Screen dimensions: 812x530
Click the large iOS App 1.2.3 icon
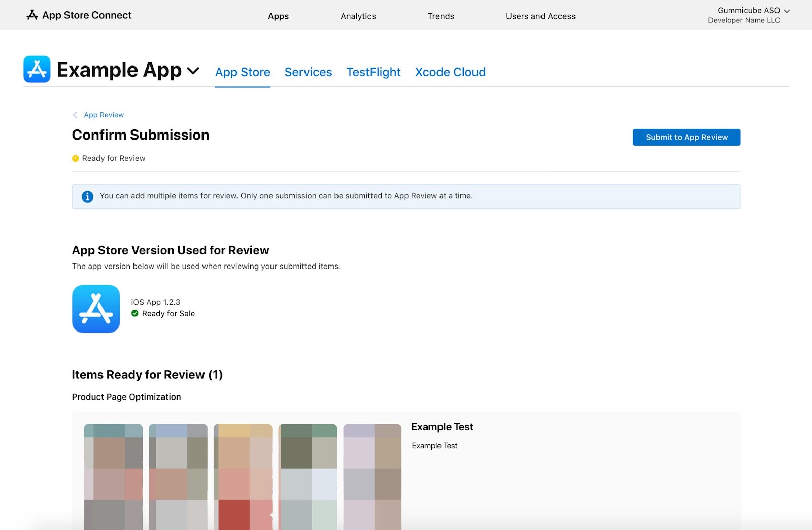coord(96,309)
